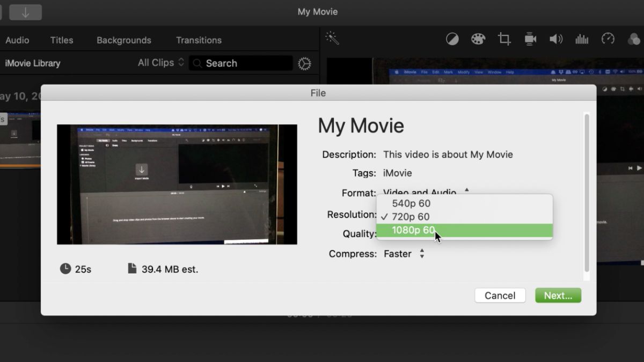
Task: Click in the Search field
Action: pyautogui.click(x=240, y=63)
